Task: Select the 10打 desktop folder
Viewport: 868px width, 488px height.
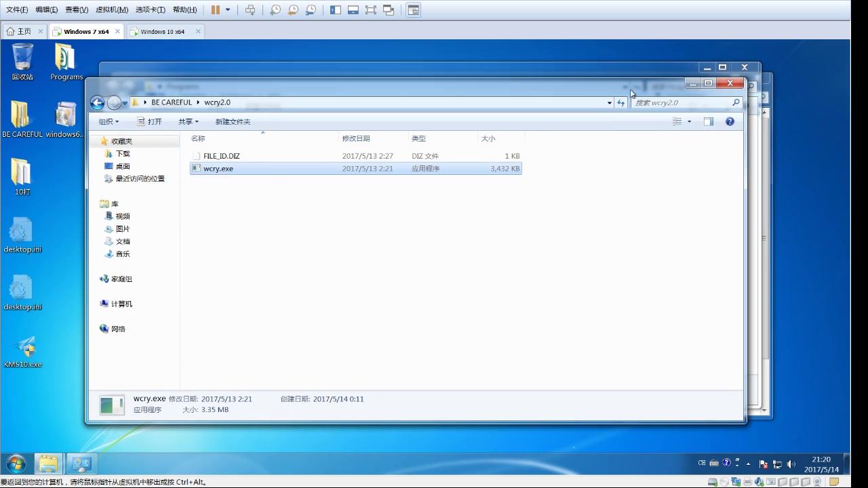Action: click(x=22, y=176)
